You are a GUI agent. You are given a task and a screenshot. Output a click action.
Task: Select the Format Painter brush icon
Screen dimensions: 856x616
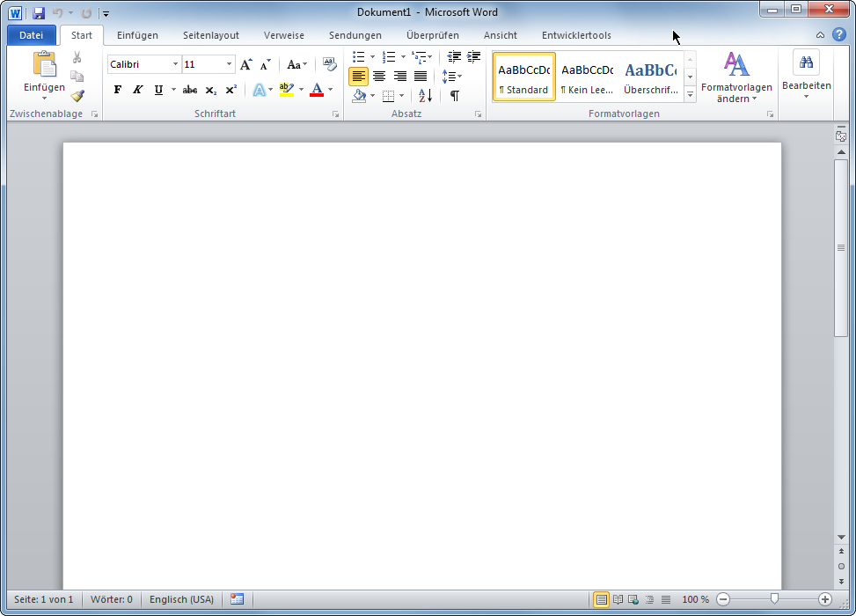[77, 96]
